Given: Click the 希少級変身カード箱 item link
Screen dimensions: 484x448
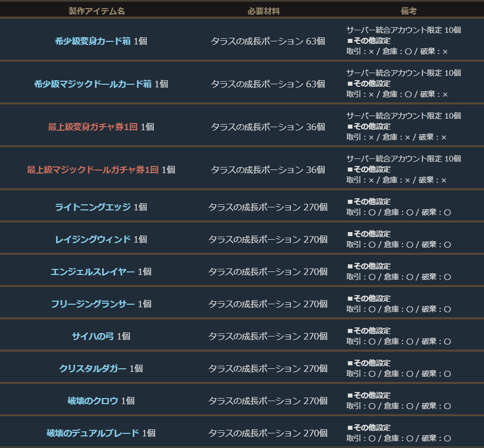Looking at the screenshot, I should (93, 41).
